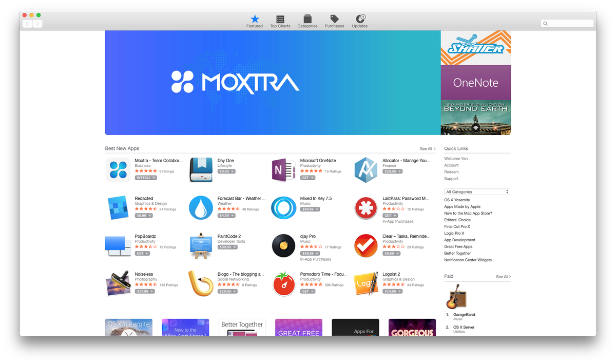Open the Moxtra app icon

coord(119,169)
